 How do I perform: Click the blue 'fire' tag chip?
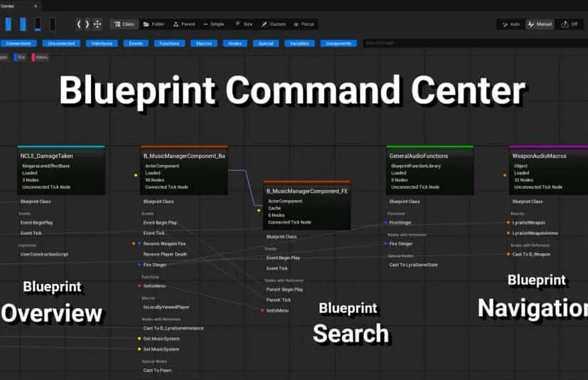click(x=20, y=58)
